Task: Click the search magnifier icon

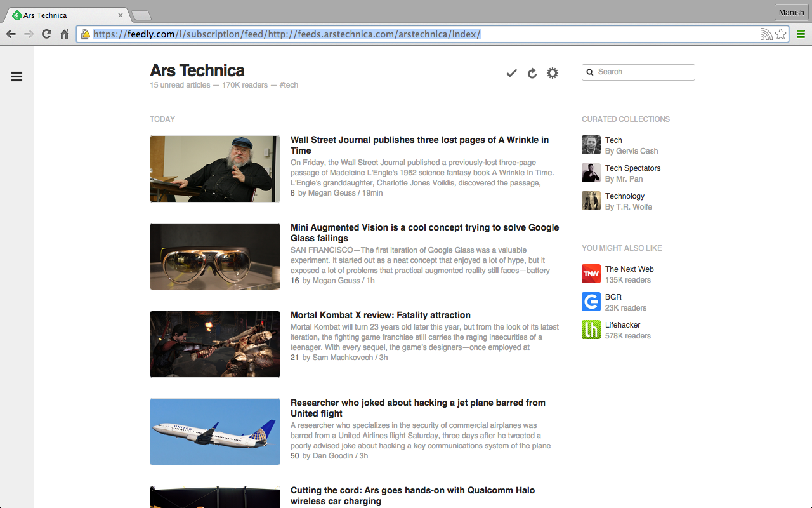Action: click(x=590, y=72)
